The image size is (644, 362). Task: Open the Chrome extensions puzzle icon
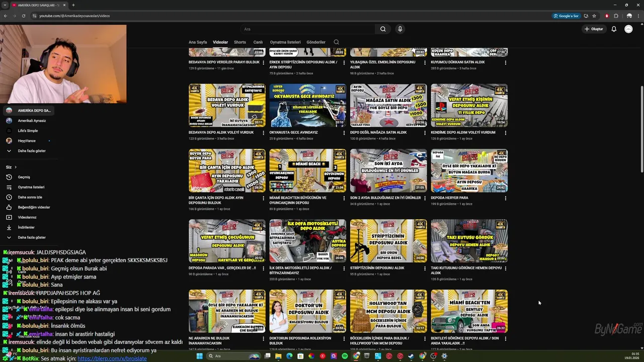(616, 16)
